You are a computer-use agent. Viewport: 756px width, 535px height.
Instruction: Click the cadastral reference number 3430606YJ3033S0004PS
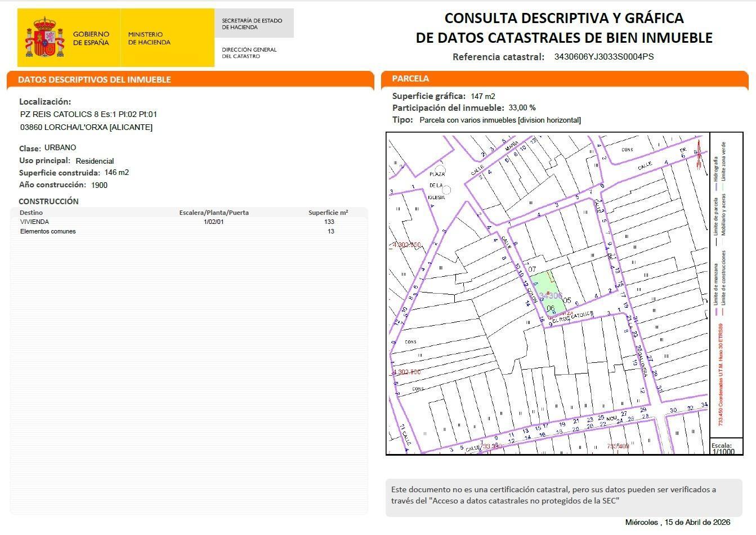(603, 57)
